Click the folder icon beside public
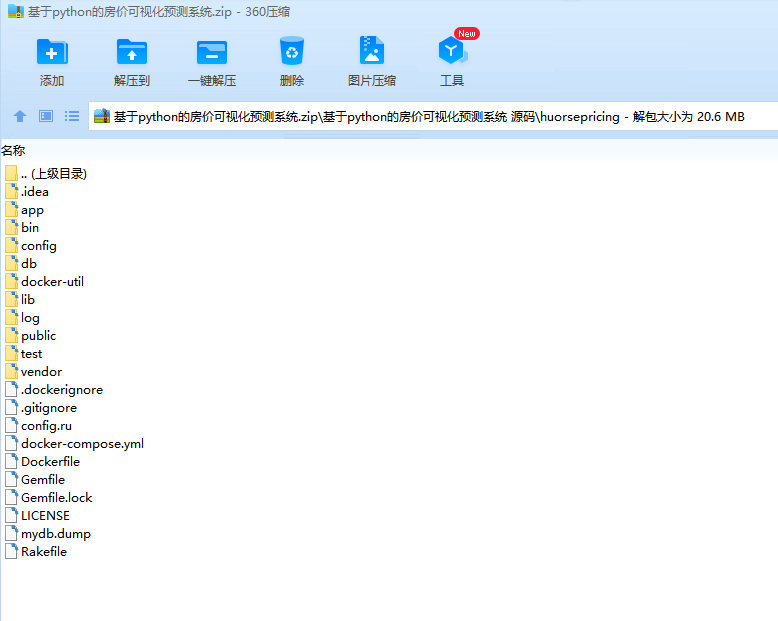This screenshot has height=621, width=778. 12,335
